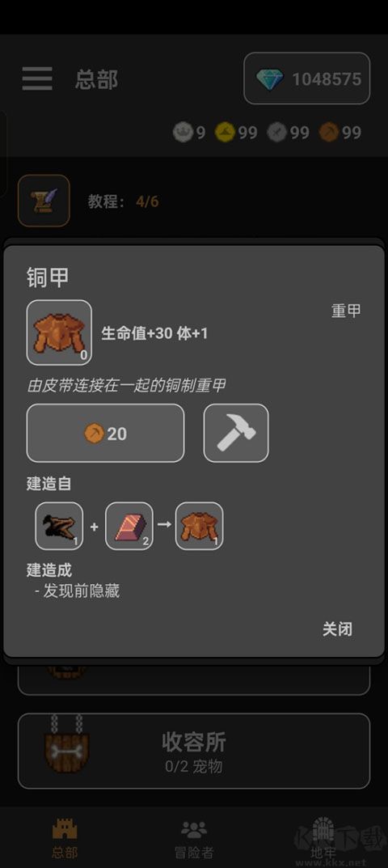Select the copper ingot ingredient icon
This screenshot has height=868, width=388.
[129, 526]
